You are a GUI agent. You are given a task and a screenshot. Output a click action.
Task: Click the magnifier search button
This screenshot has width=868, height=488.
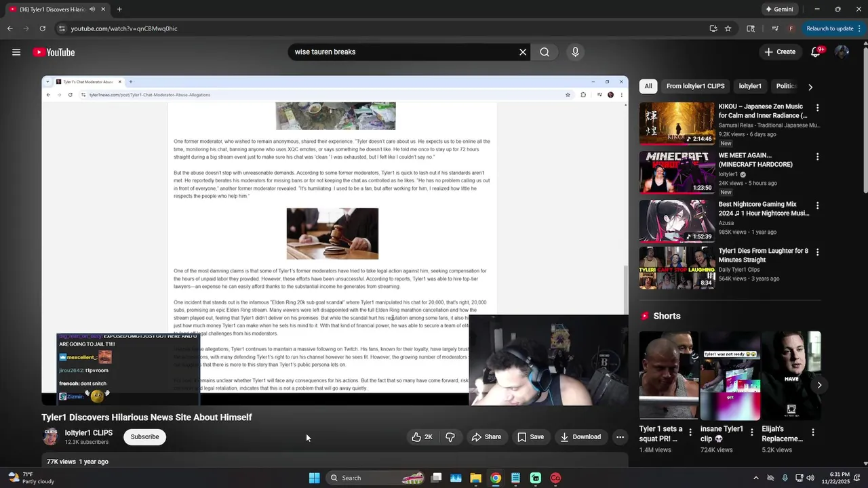tap(545, 52)
